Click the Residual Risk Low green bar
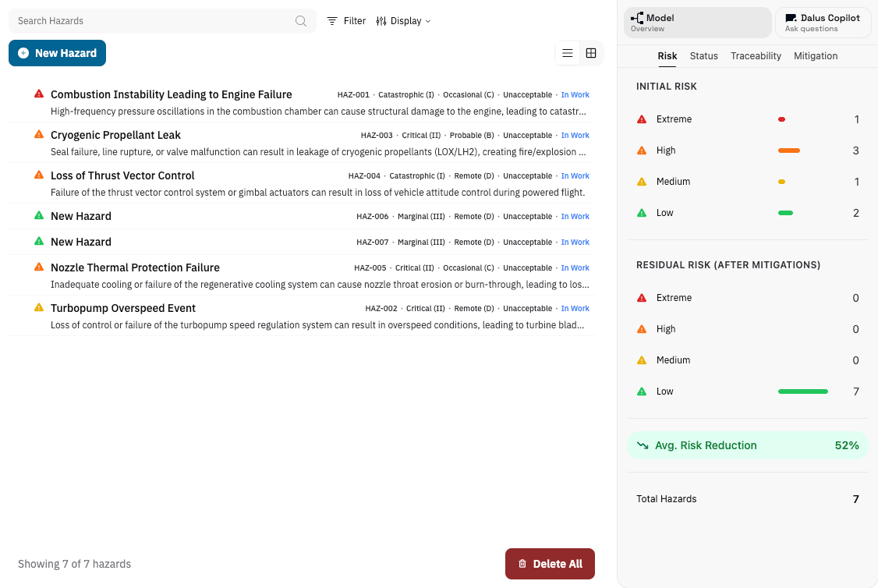878x588 pixels. (x=803, y=391)
